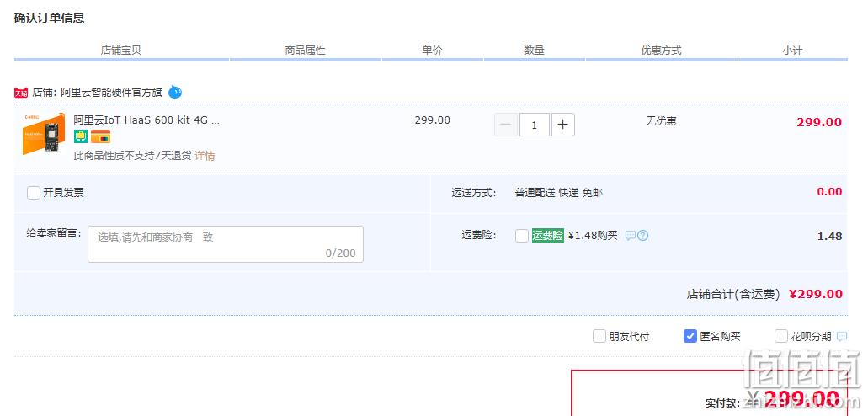Click the 普通配送 快递 免邮 shipping text
The height and width of the screenshot is (416, 868).
coord(558,193)
